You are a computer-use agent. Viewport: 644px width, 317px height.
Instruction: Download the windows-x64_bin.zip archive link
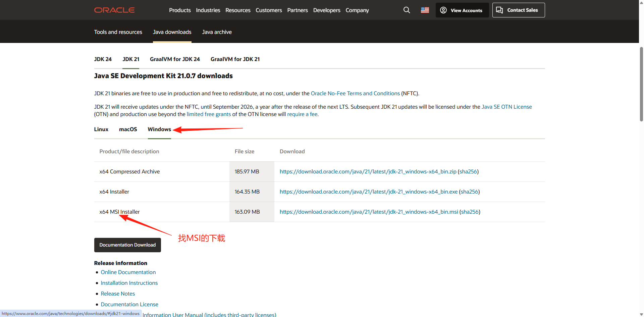(x=368, y=171)
